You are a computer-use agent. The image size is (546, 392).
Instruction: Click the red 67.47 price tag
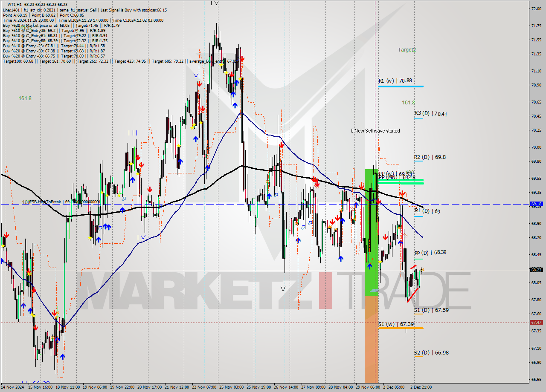coord(536,323)
